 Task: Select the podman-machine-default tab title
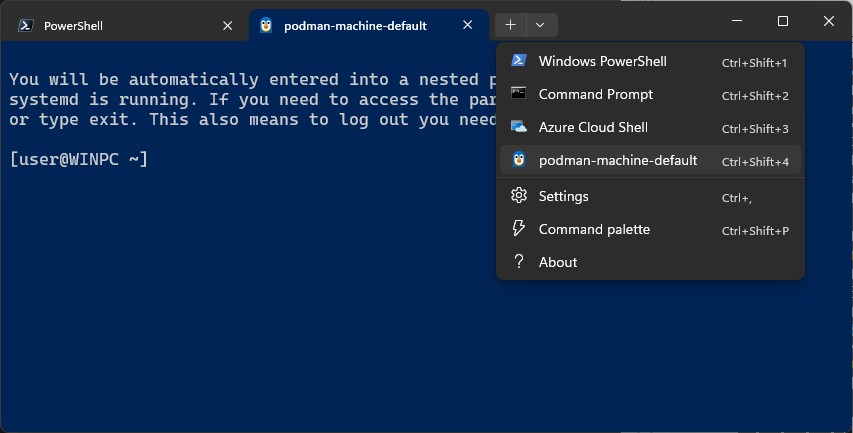tap(355, 26)
